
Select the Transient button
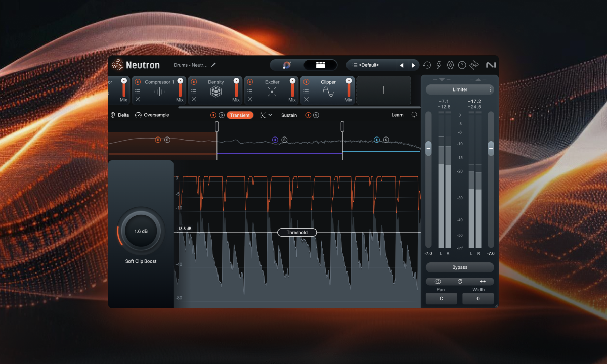click(240, 115)
